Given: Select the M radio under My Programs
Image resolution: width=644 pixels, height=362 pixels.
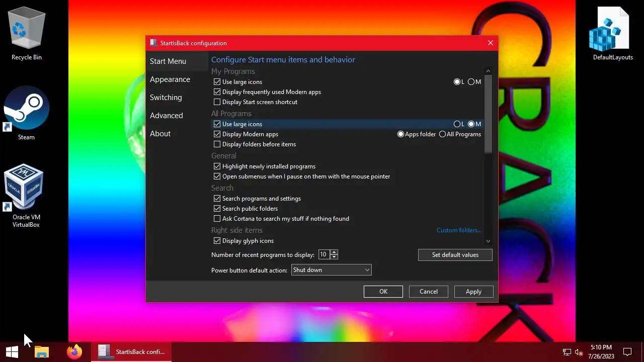Looking at the screenshot, I should (471, 82).
